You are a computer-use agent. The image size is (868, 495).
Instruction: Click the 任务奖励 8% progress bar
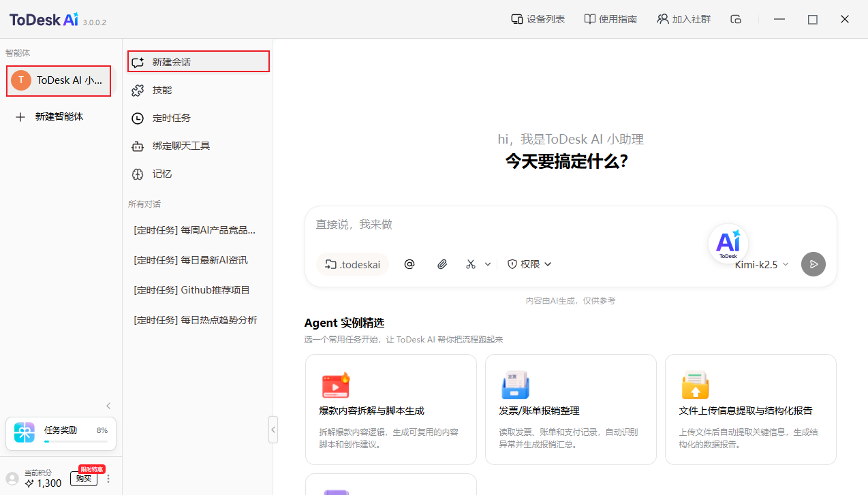[x=76, y=442]
